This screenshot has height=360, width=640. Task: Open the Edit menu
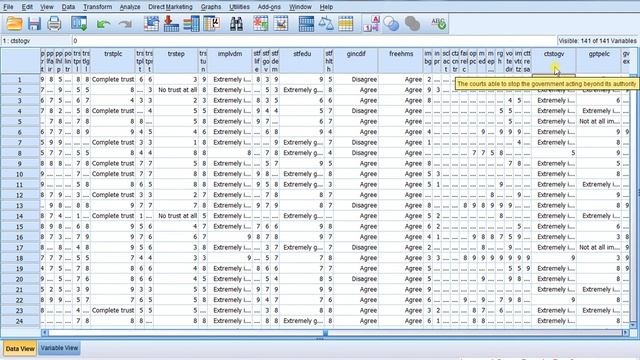pyautogui.click(x=27, y=7)
